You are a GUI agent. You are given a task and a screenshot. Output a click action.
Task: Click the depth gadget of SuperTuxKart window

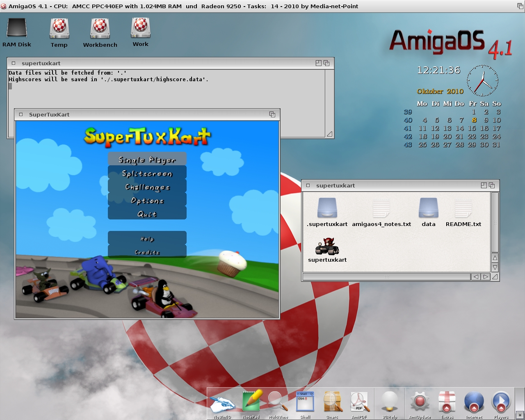(x=272, y=114)
